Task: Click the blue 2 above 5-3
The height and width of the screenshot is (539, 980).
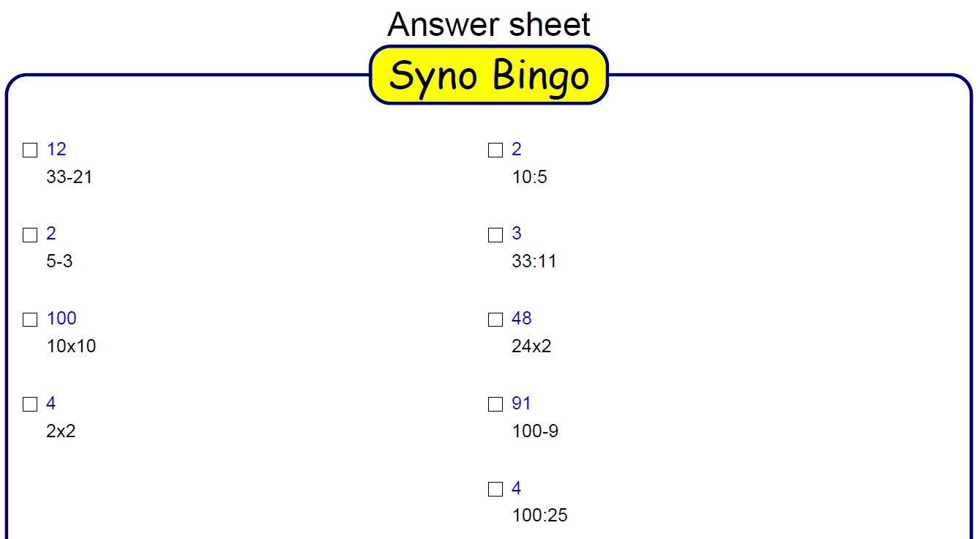Action: [51, 234]
